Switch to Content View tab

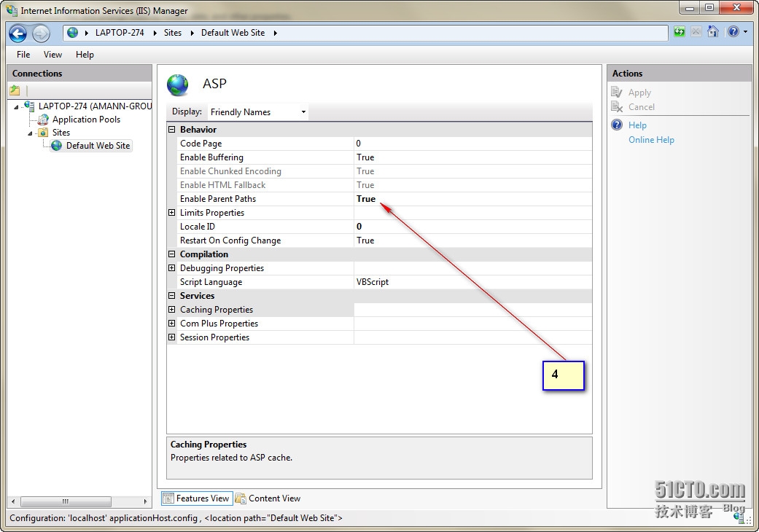[268, 498]
